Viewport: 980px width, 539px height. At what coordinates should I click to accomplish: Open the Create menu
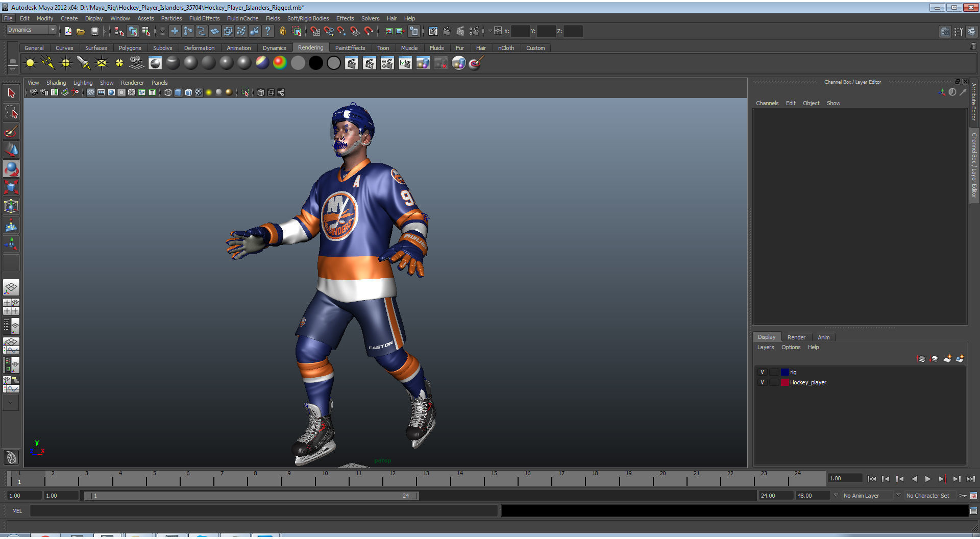click(69, 18)
